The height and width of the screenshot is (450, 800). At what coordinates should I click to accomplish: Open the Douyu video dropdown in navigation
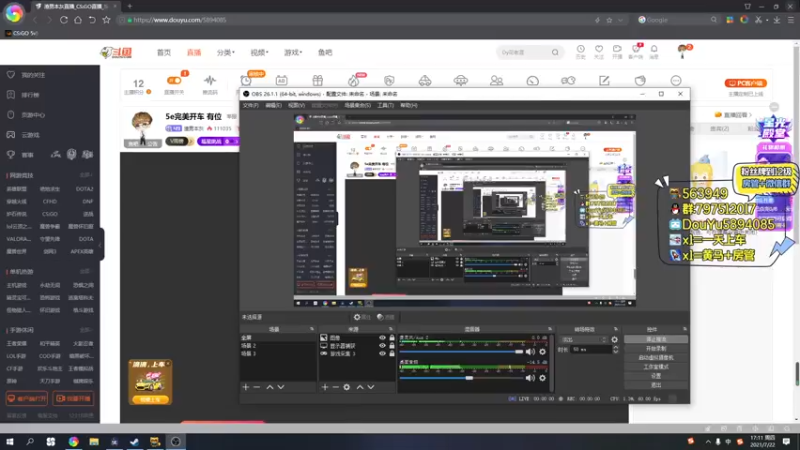click(259, 52)
